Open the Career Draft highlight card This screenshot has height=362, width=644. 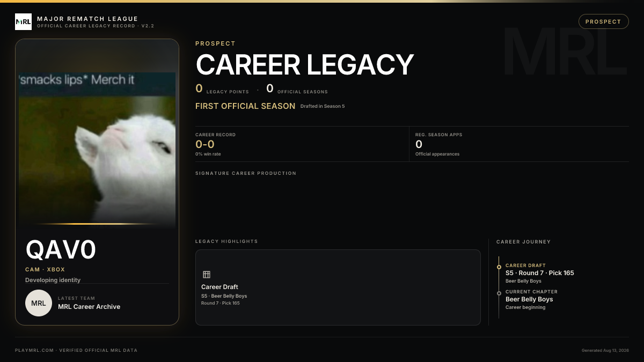click(x=338, y=287)
